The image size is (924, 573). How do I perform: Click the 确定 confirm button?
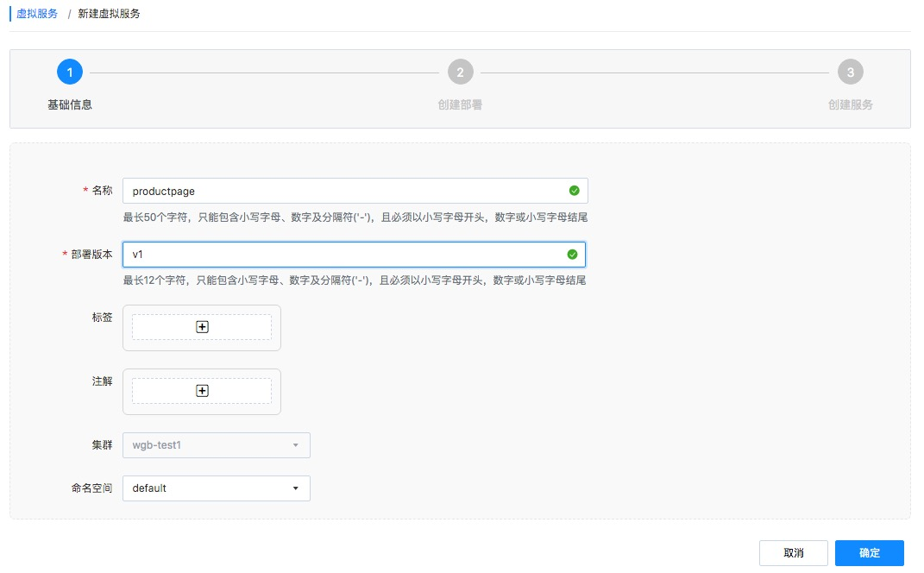click(x=870, y=552)
